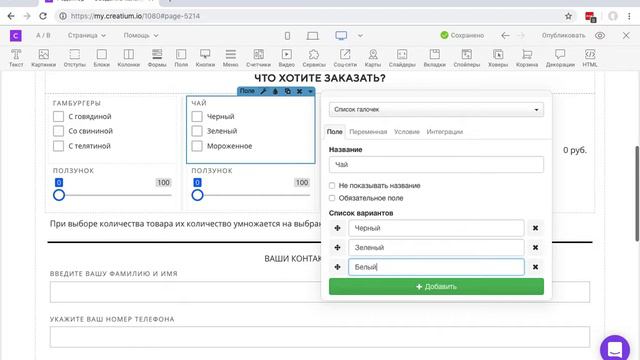
Task: Check the Черный tea checkbox
Action: (197, 116)
